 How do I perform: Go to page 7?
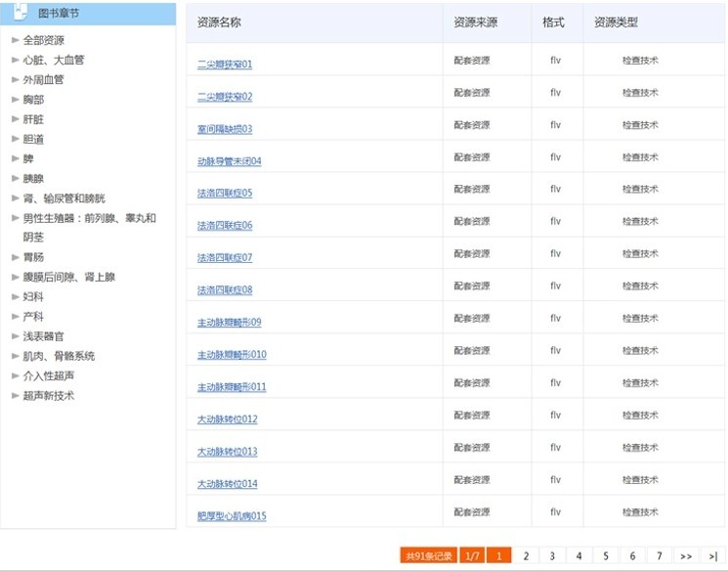point(660,555)
